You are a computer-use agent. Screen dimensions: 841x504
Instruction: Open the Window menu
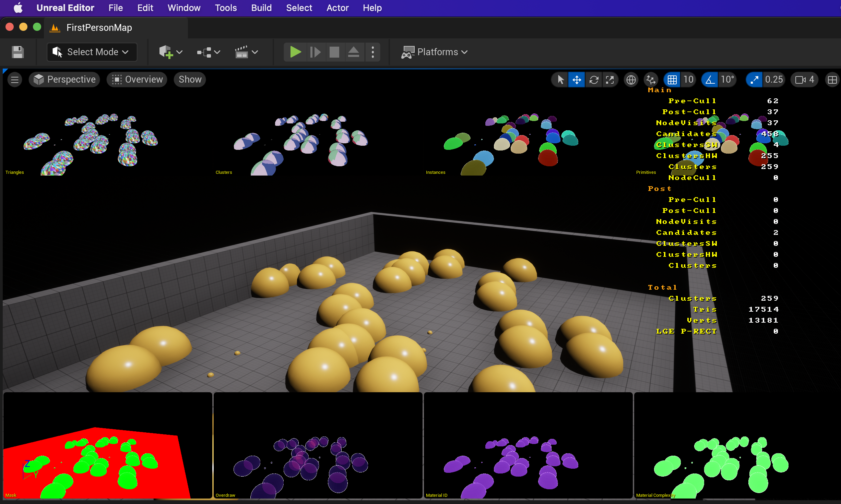coord(184,8)
